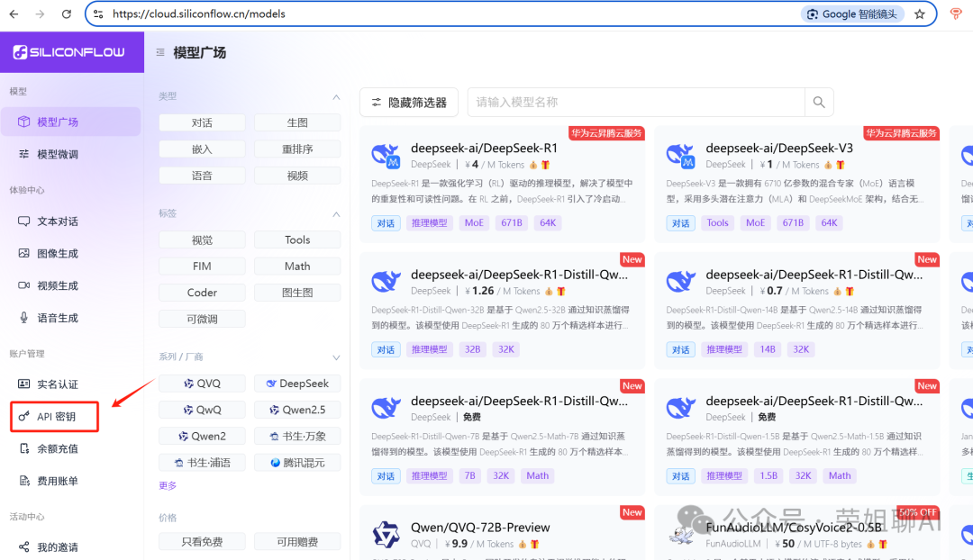Click the model name search field
Screen dimensions: 973x560
coord(636,103)
